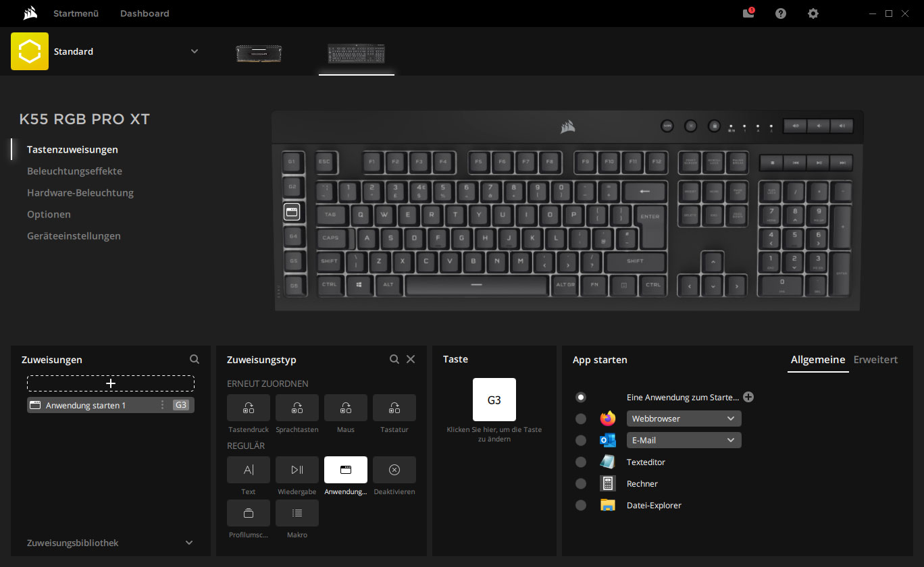Search within the Zuweisungstyp panel
This screenshot has height=567, width=924.
click(394, 359)
